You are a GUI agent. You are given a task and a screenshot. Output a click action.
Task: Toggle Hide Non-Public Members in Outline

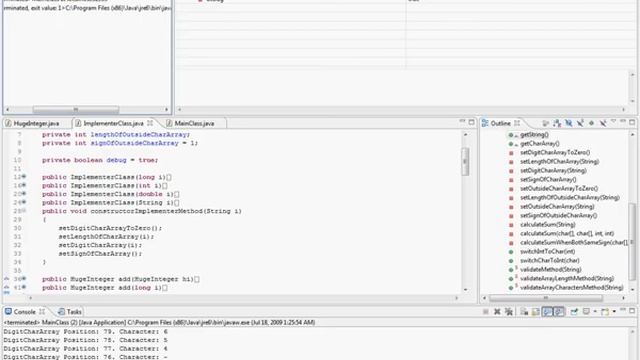[x=591, y=123]
